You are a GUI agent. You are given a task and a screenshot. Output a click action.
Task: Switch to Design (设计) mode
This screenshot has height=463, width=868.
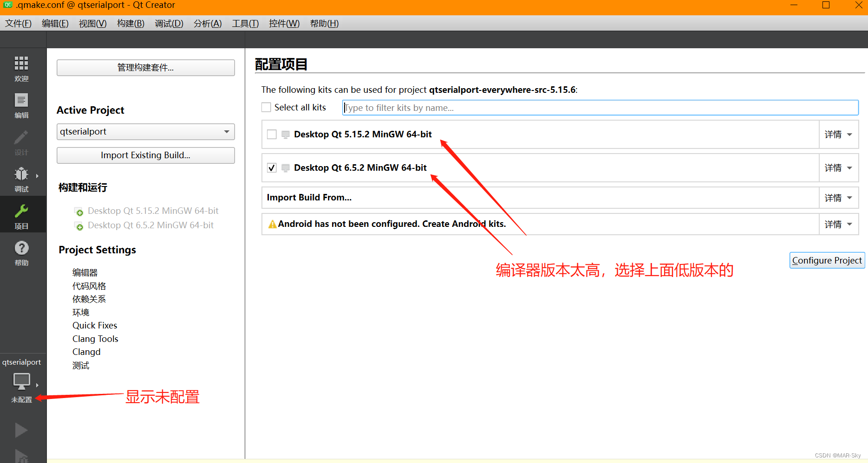tap(21, 142)
